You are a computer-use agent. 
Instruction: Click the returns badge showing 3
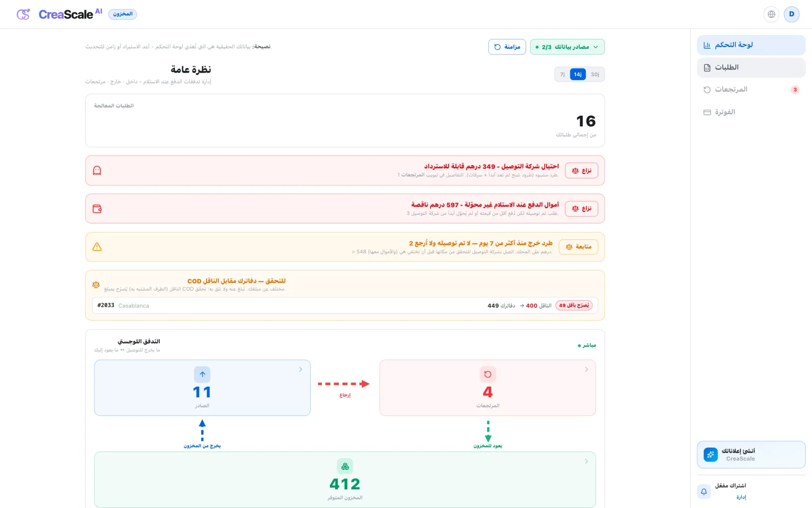point(795,90)
